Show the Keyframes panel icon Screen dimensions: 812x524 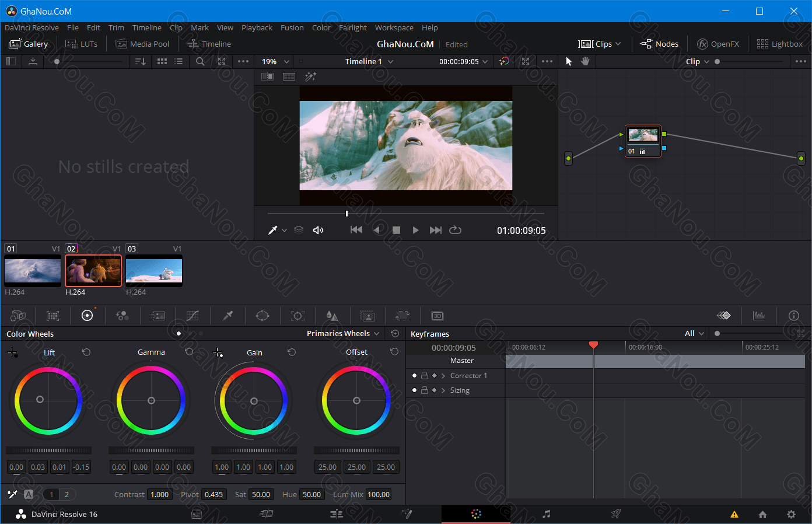(724, 316)
